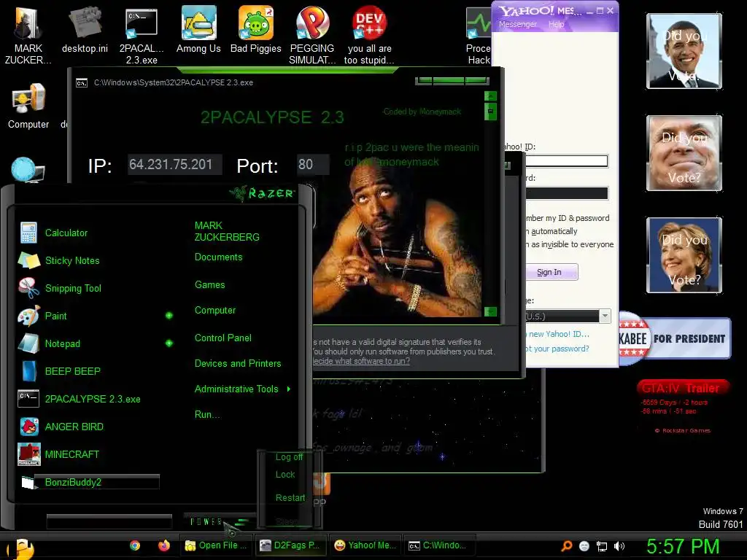Click 'decide what software to run?' link
747x560 pixels.
[361, 361]
